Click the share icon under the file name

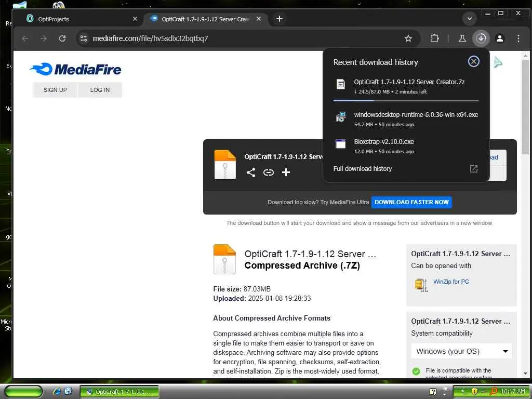point(251,172)
